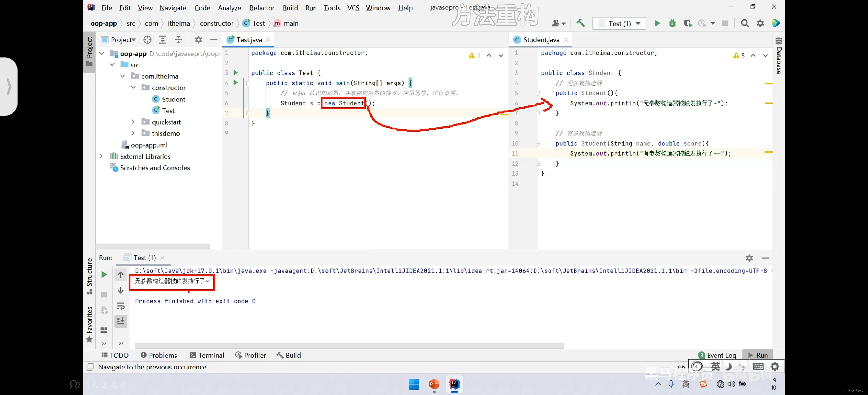Viewport: 868px width, 395px height.
Task: Toggle soft-wrap in Run console
Action: pyautogui.click(x=121, y=306)
